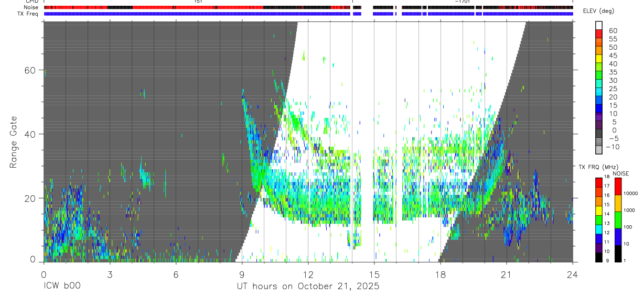Viewport: 644px width, 297px height.
Task: Click the "Range Gate" y-axis title
Action: point(14,142)
